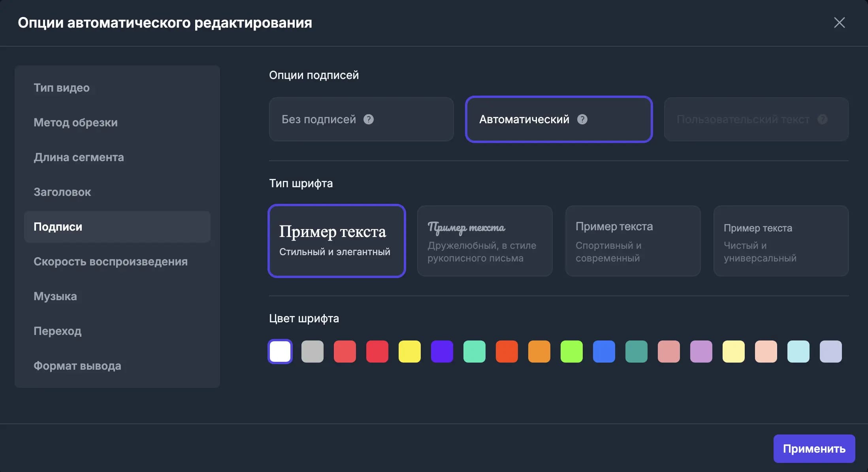
Task: Go to Музыка settings
Action: tap(55, 296)
